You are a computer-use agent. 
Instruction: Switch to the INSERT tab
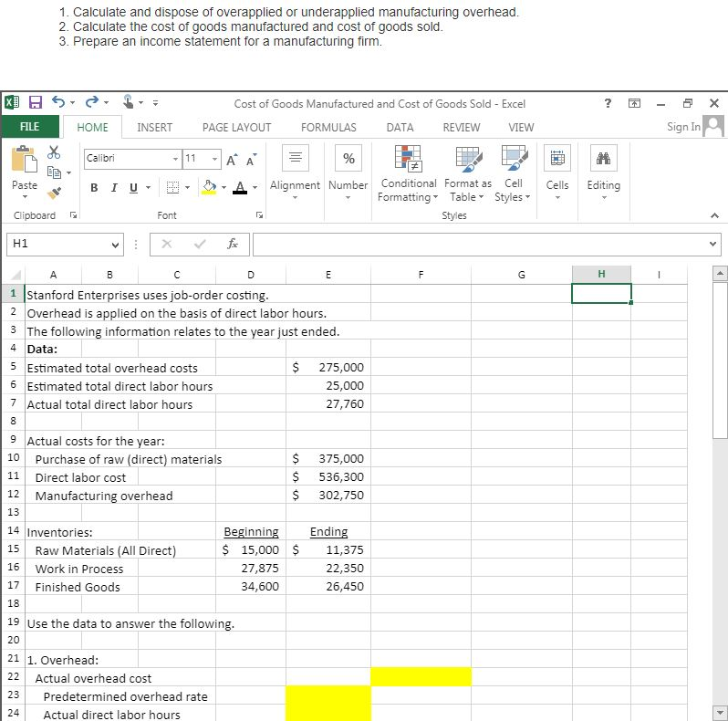click(154, 127)
